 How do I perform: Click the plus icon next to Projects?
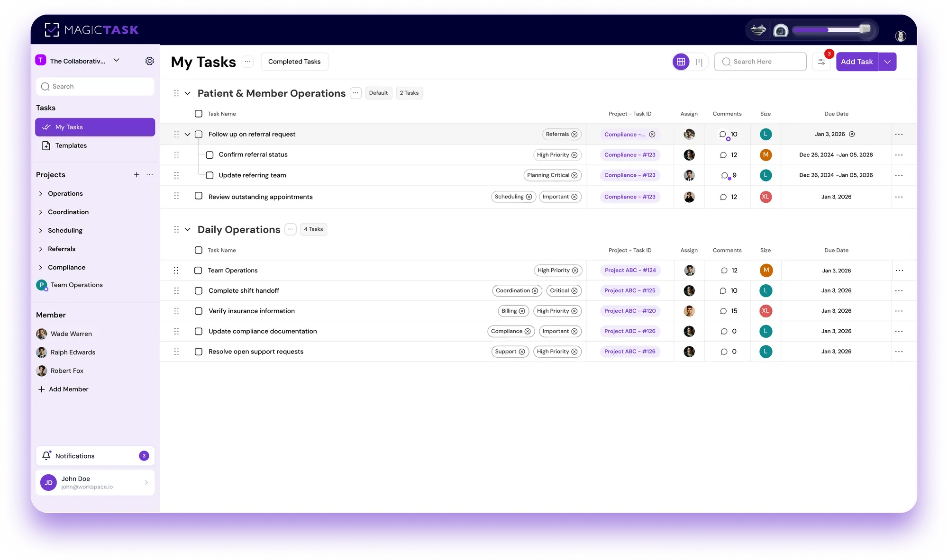tap(137, 175)
